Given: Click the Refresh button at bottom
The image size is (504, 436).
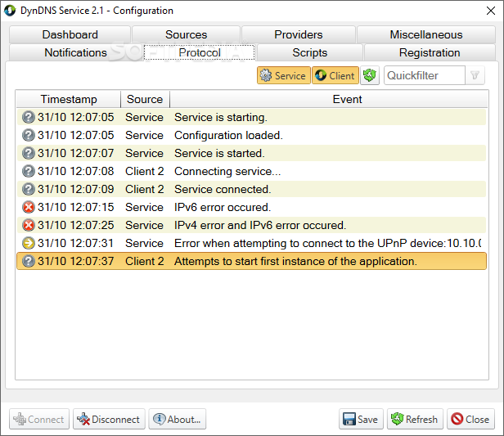Looking at the screenshot, I should click(415, 419).
